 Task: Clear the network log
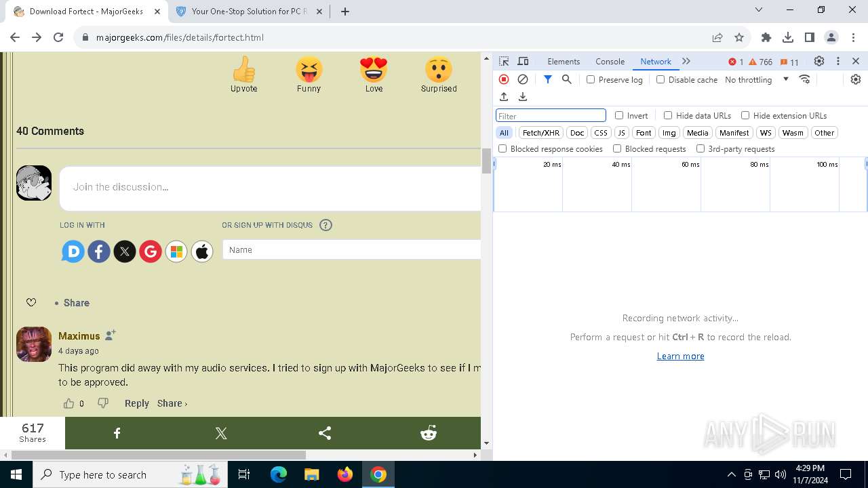[x=523, y=79]
